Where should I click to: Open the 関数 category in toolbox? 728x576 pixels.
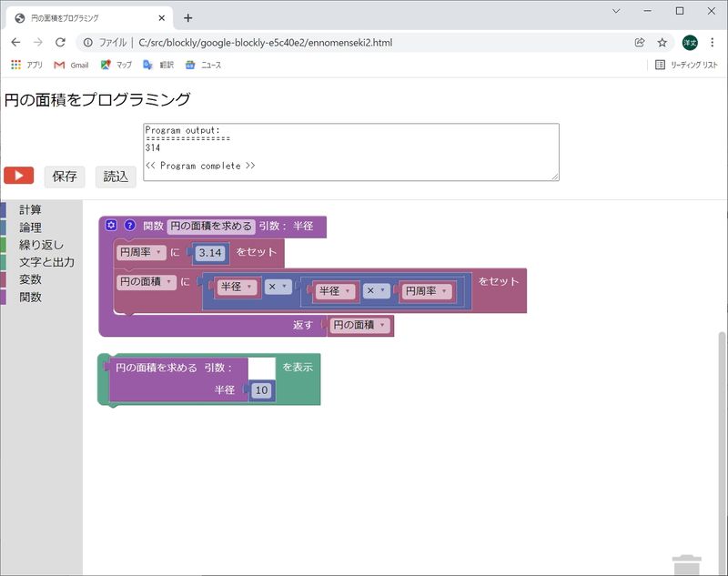[x=30, y=297]
